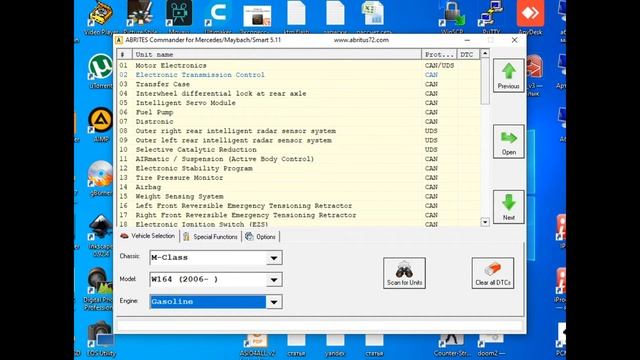
Task: Open Digital Photo Professional desktop icon
Action: click(98, 288)
